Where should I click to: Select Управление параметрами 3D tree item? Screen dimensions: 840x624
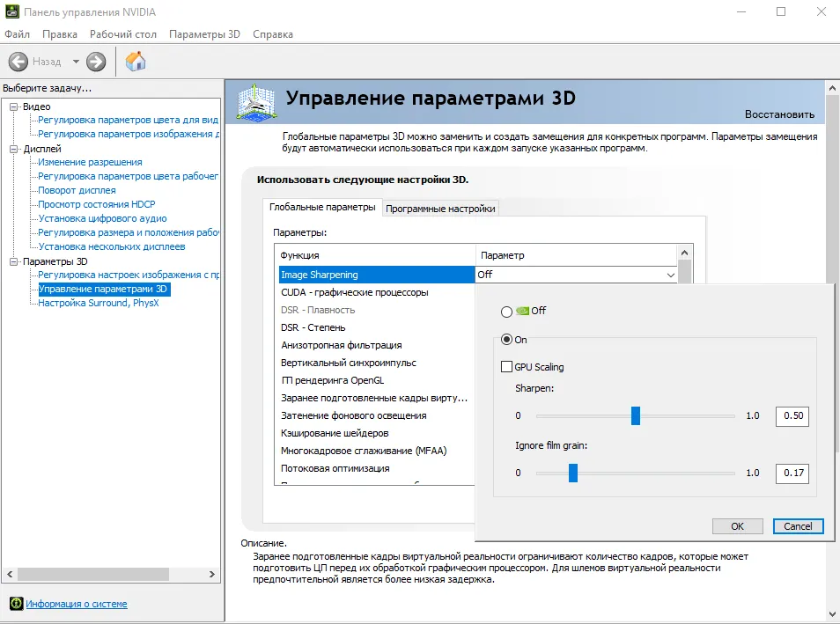coord(104,289)
